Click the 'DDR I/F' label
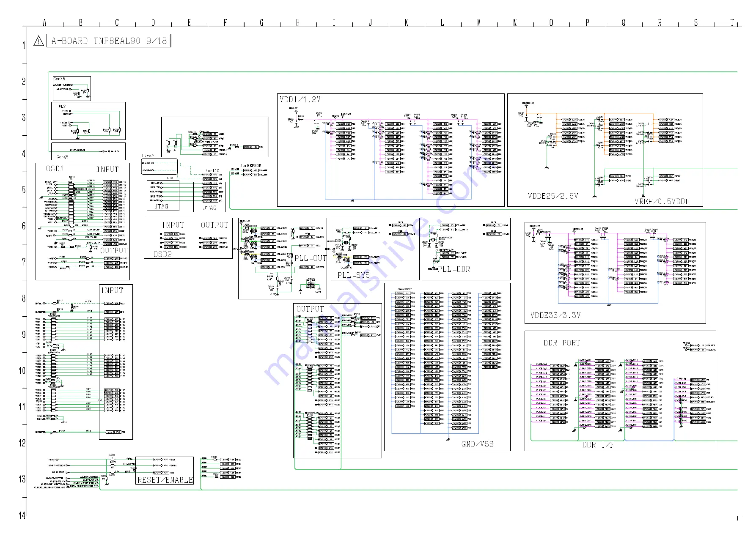Screen dimensions: 756x534 click(598, 445)
